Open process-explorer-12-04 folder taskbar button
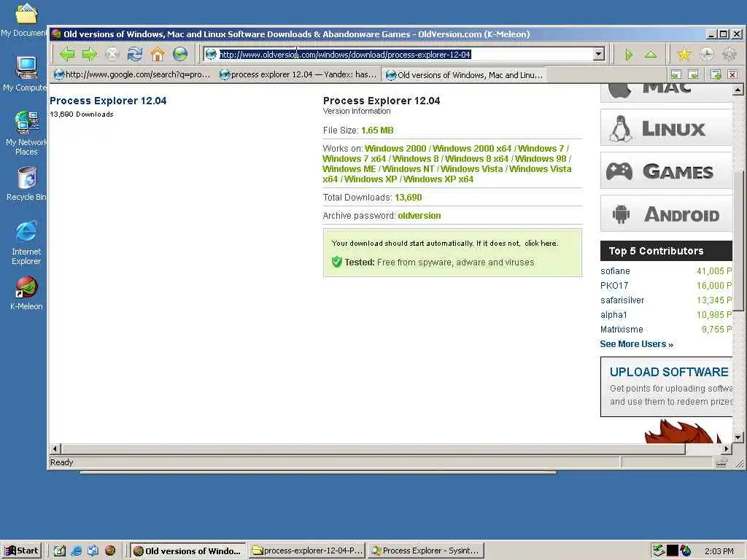The height and width of the screenshot is (560, 747). click(x=307, y=551)
